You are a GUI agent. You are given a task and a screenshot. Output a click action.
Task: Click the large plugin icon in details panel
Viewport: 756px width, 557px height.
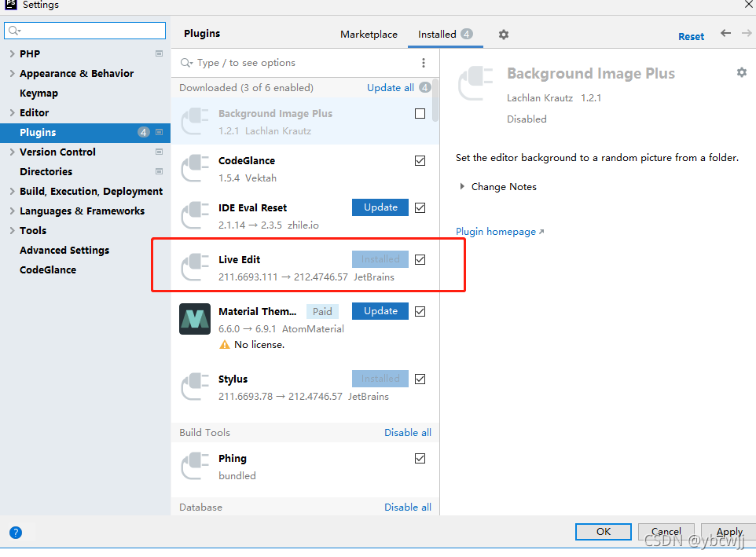(x=476, y=82)
